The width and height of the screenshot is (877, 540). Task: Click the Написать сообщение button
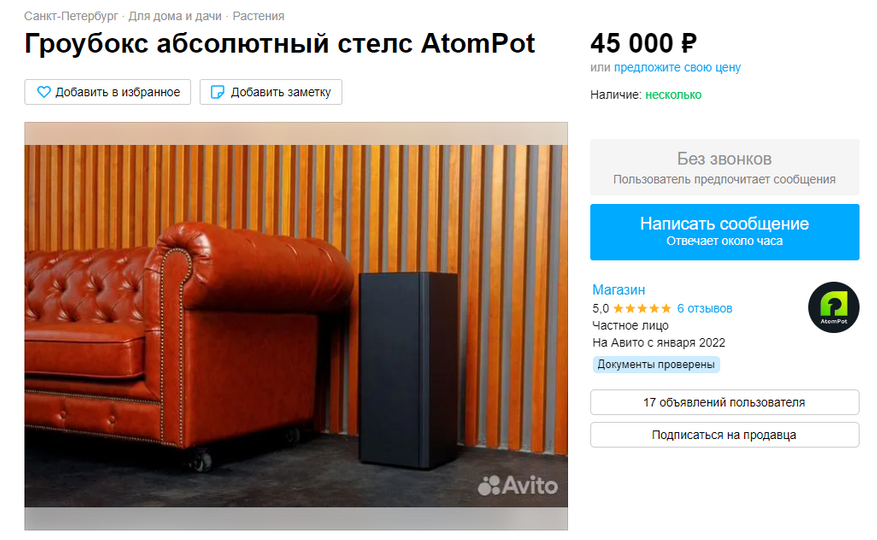[724, 232]
